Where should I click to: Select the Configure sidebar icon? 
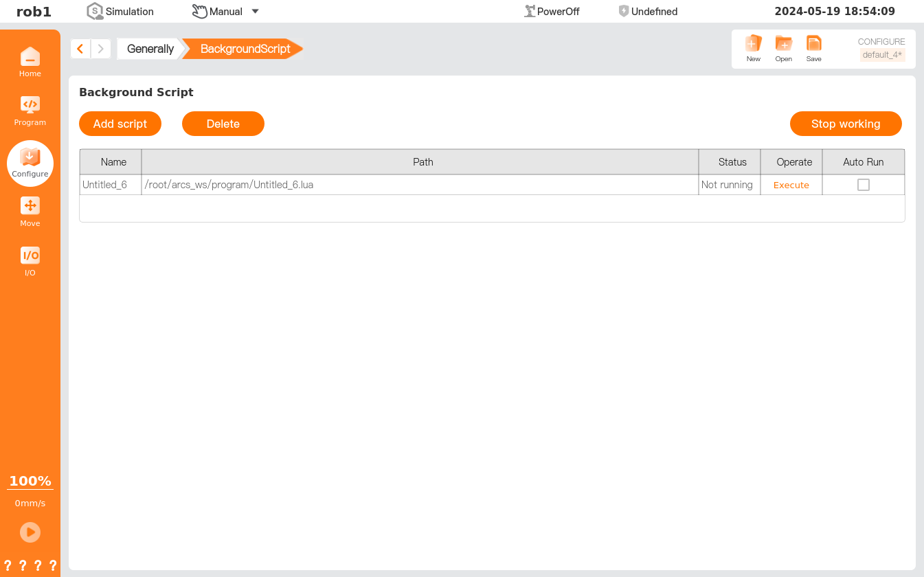point(30,163)
